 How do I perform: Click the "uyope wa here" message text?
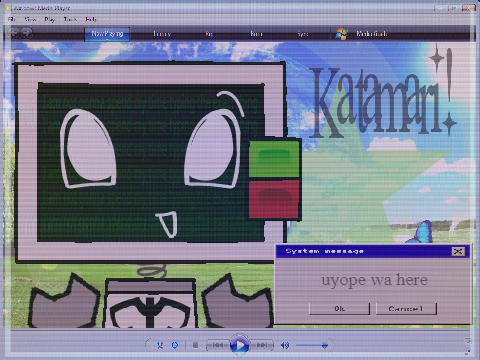(374, 280)
